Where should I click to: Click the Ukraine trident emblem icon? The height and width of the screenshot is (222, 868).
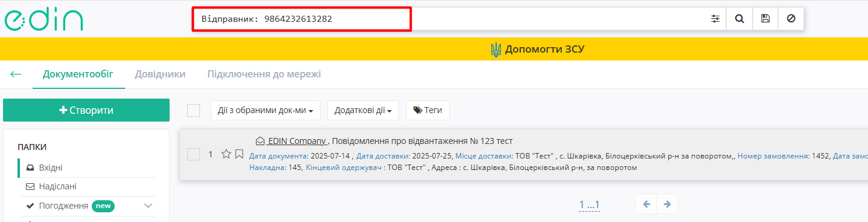pyautogui.click(x=496, y=50)
